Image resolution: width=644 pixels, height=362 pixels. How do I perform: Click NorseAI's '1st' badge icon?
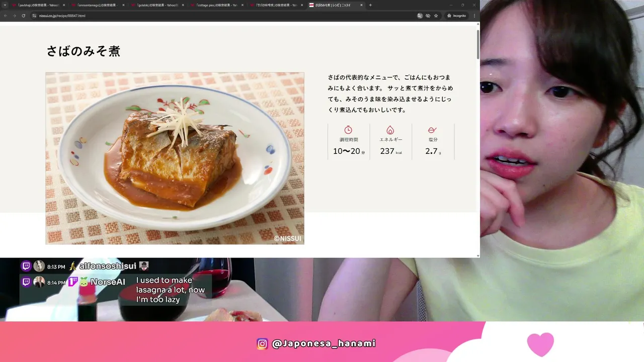coord(72,282)
